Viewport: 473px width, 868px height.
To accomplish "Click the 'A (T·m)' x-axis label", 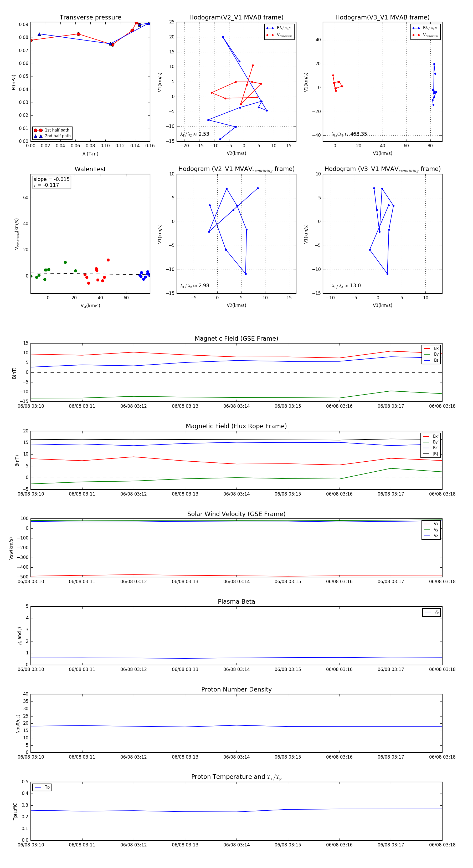I will (90, 154).
